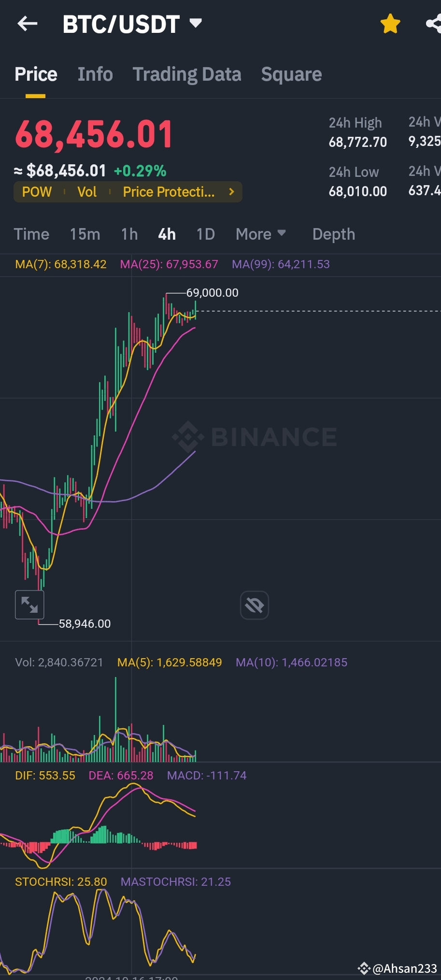Switch to the Price tab

pyautogui.click(x=36, y=74)
